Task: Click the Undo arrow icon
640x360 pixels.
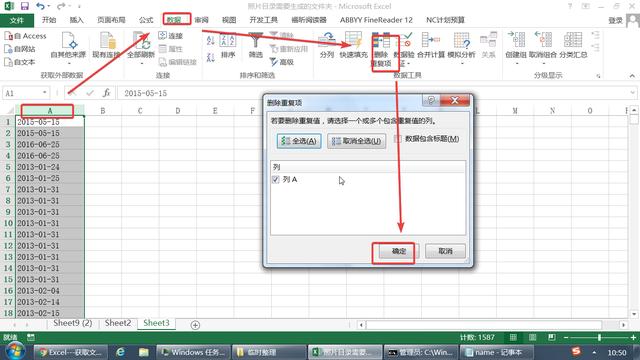Action: click(40, 6)
